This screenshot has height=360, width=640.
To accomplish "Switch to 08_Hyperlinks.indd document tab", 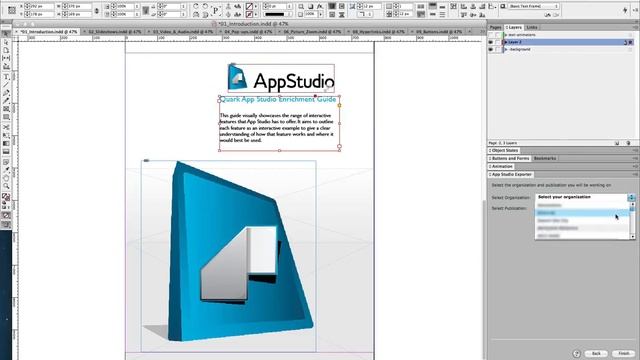I will click(x=378, y=31).
